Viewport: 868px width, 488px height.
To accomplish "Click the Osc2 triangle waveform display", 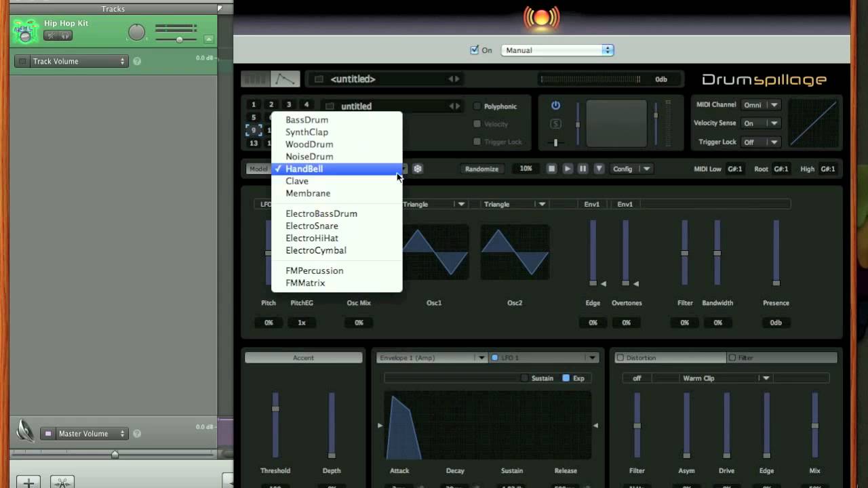I will point(515,252).
